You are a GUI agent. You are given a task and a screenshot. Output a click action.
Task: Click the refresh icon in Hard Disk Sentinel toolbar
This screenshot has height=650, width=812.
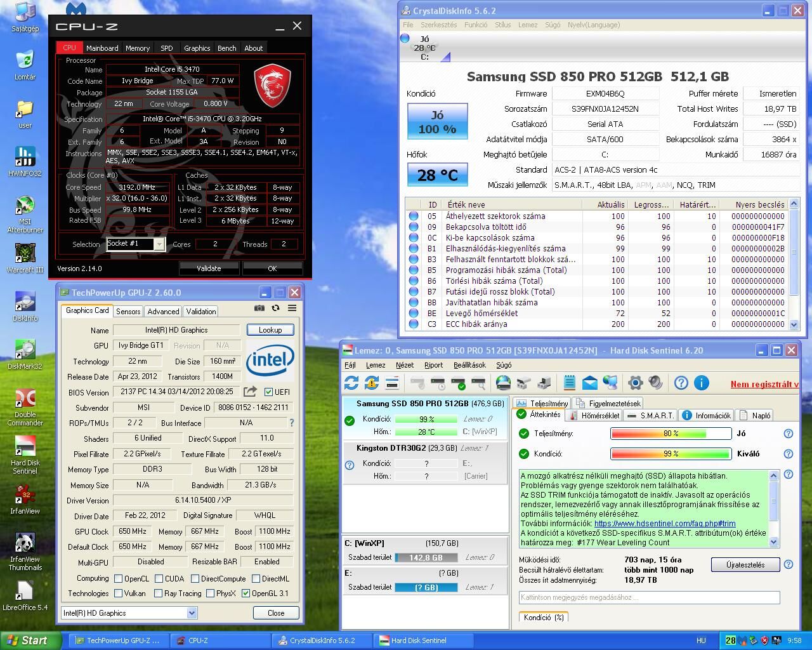pos(351,383)
